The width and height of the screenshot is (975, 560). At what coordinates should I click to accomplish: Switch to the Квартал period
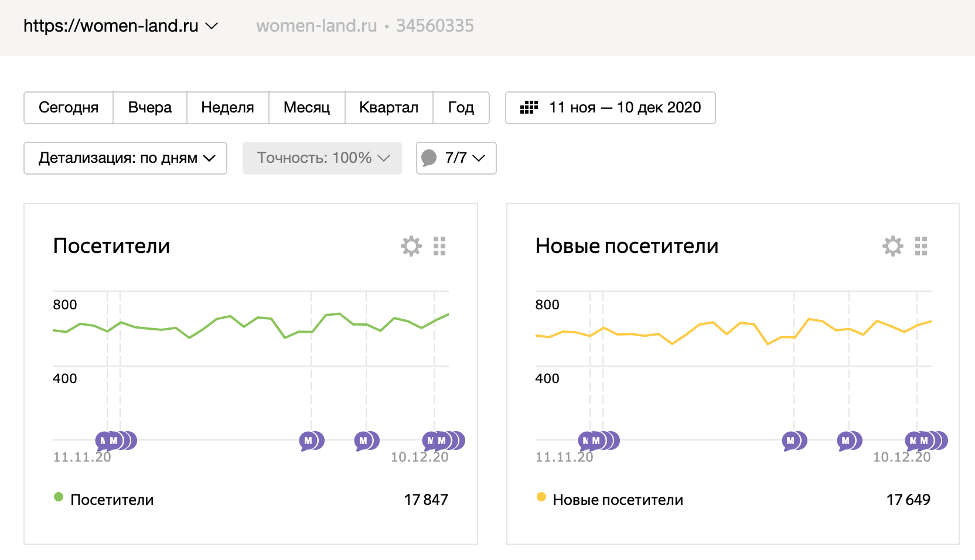pos(388,108)
